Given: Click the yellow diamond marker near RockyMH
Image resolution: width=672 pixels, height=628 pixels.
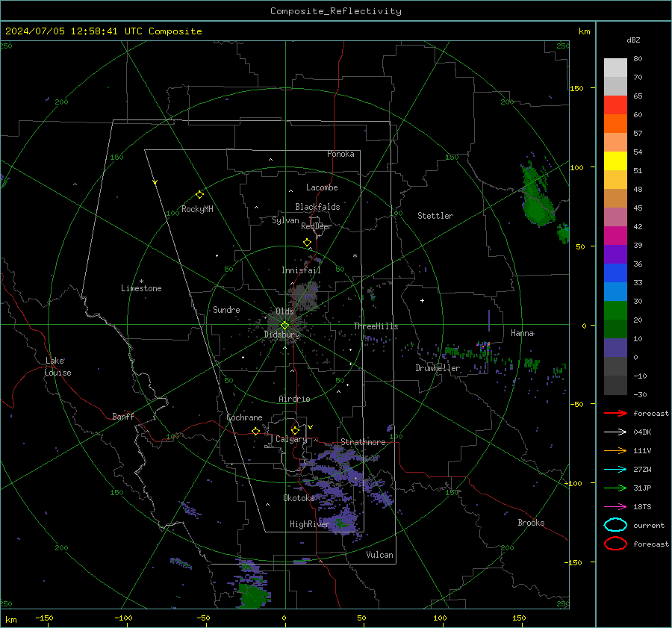Looking at the screenshot, I should point(199,195).
